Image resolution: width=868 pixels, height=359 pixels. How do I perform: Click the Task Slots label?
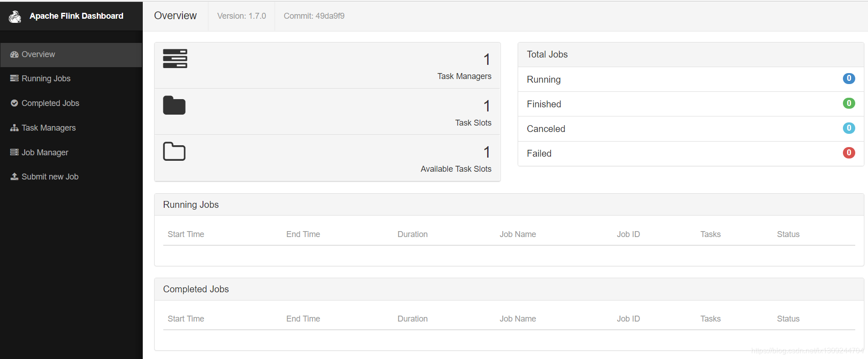pos(473,123)
